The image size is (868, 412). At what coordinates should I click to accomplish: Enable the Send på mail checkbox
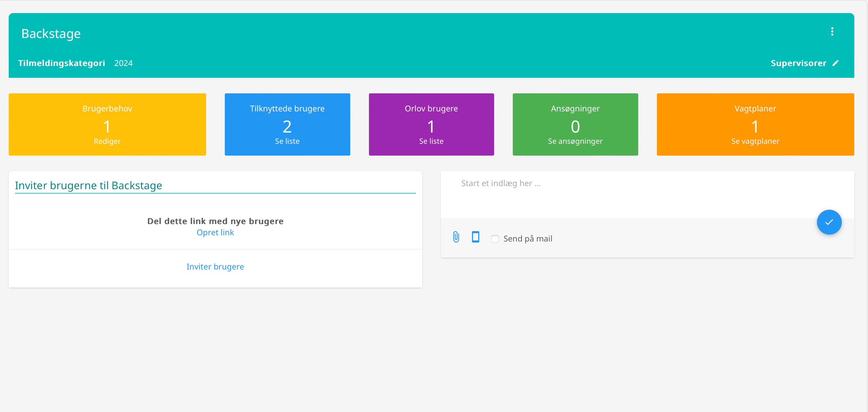click(x=495, y=239)
